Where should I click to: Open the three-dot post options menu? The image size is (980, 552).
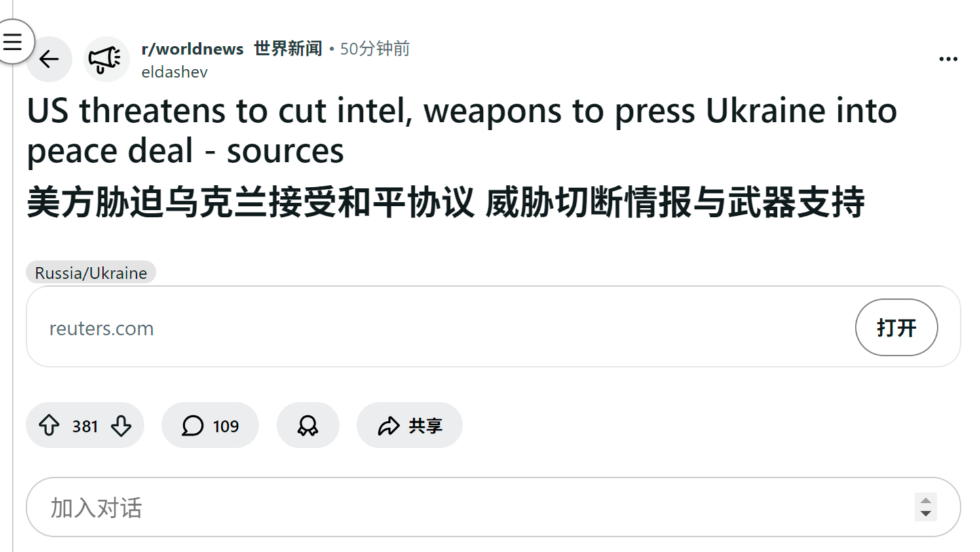947,60
